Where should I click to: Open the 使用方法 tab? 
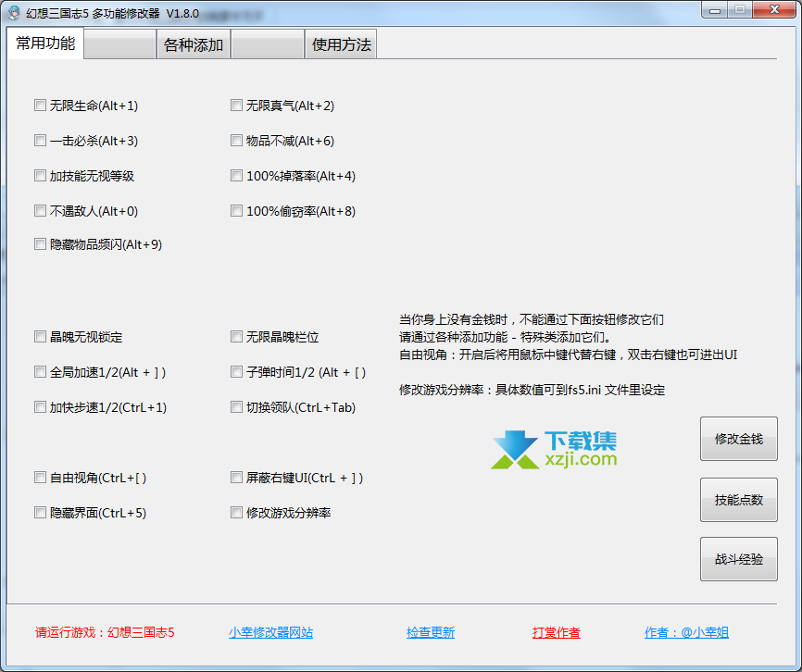341,44
